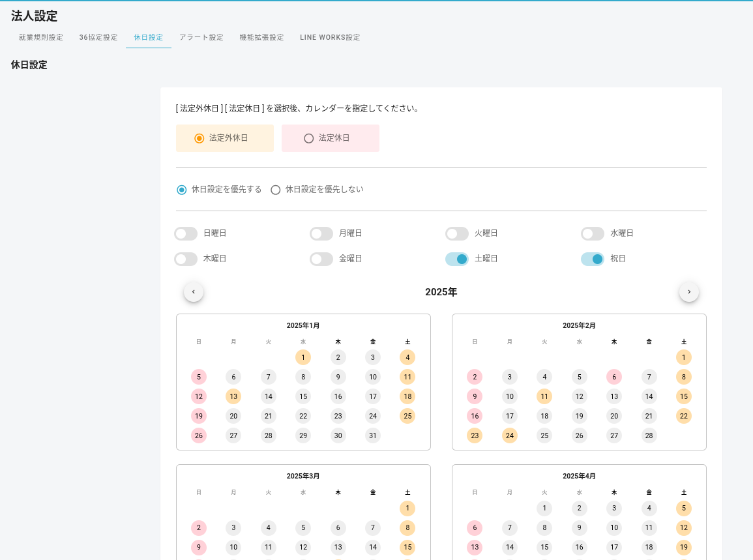This screenshot has height=560, width=753.
Task: Go to previous year with left chevron
Action: 194,292
